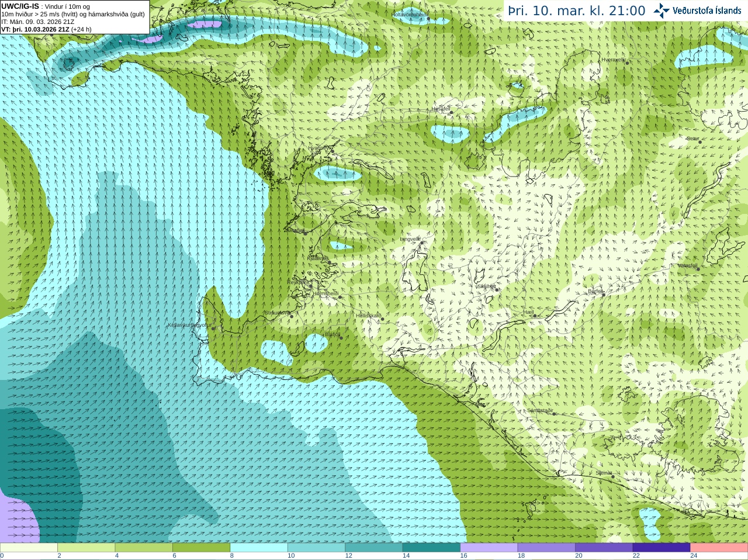This screenshot has width=748, height=560.
Task: Click the Sámsstaðir station label
Action: tap(539, 410)
